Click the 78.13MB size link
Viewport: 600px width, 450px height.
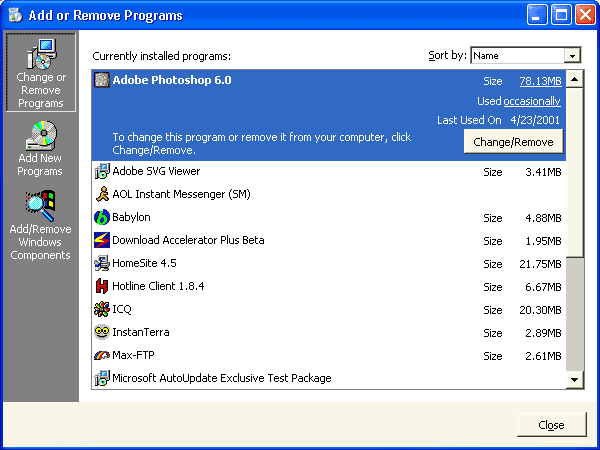[x=539, y=80]
